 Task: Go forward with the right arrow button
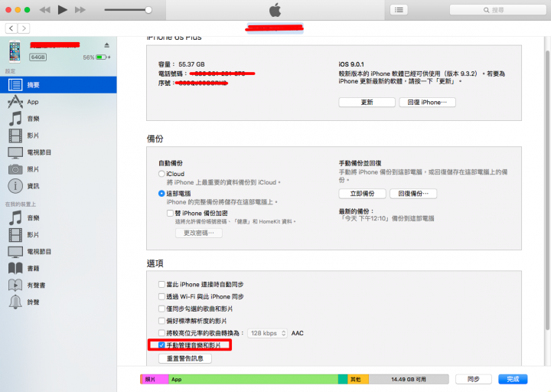click(24, 28)
